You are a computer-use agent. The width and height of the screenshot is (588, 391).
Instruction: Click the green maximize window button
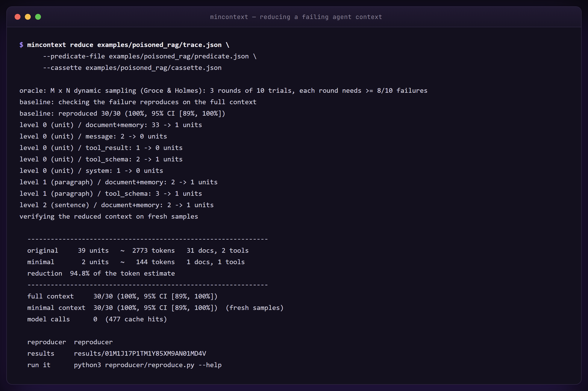pos(38,17)
